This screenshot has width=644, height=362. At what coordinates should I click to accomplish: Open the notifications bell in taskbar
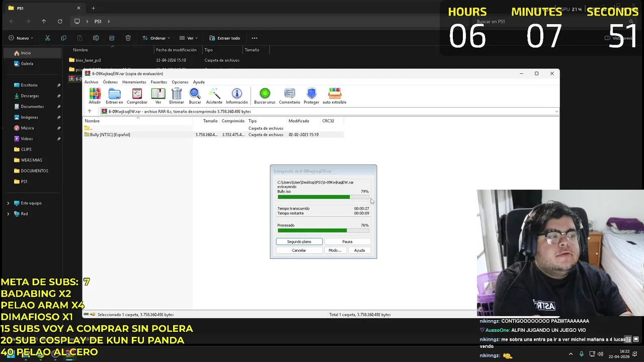[635, 354]
